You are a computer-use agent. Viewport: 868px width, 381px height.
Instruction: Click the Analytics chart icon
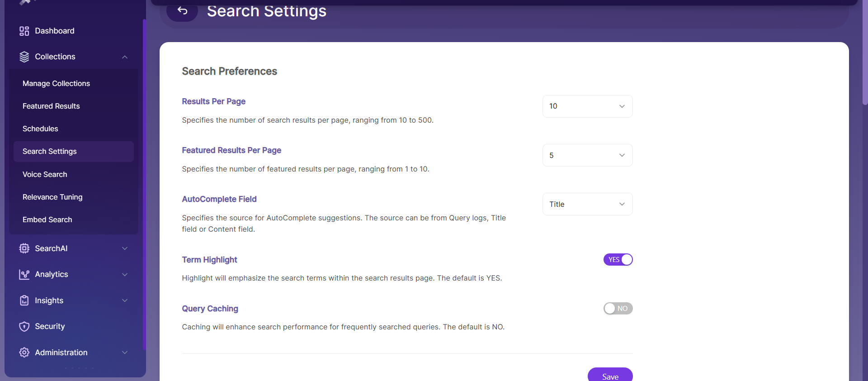[24, 275]
